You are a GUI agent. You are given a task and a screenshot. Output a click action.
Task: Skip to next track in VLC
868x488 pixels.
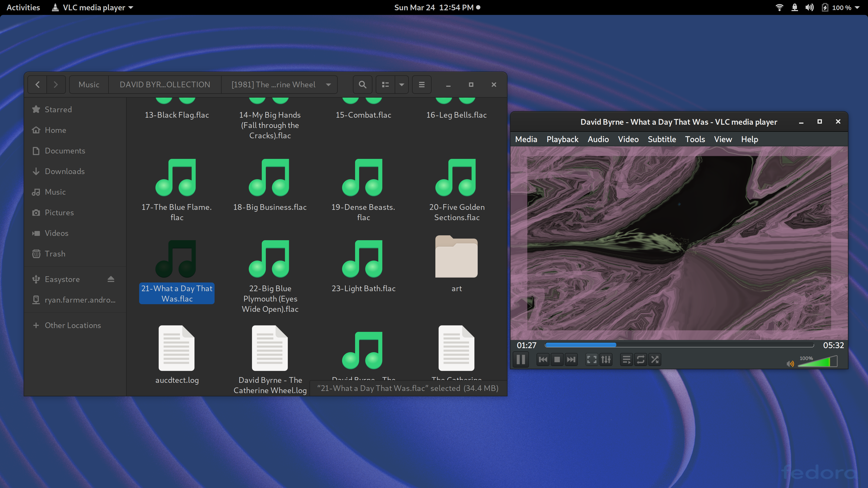click(x=571, y=360)
